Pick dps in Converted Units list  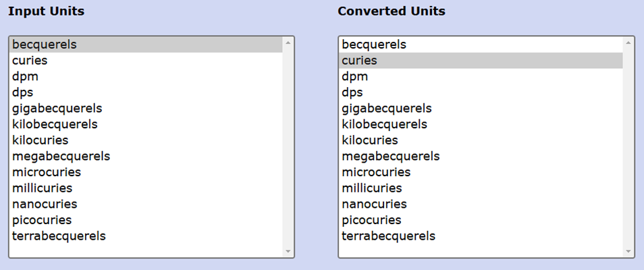[x=352, y=92]
